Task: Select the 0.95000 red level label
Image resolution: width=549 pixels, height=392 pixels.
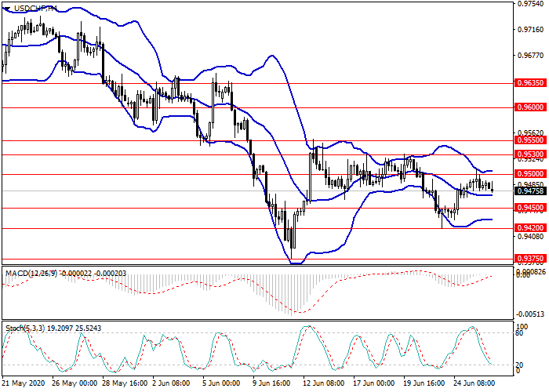Action: click(529, 174)
